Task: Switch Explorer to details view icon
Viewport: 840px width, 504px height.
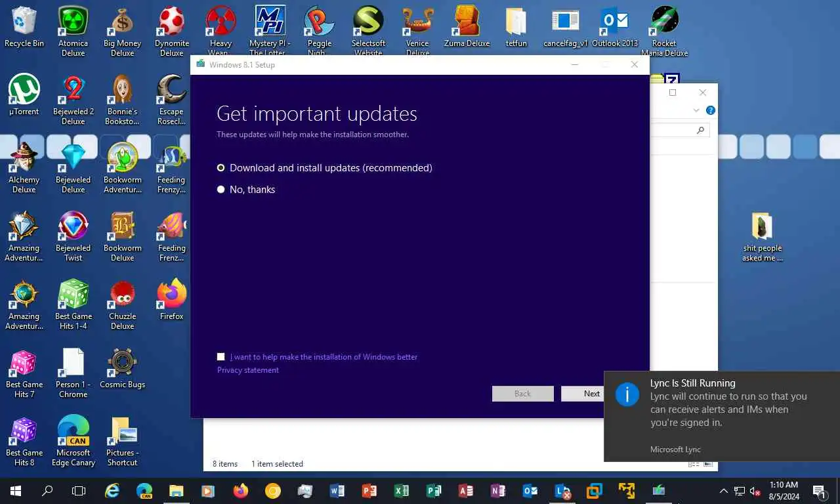Action: pos(694,464)
